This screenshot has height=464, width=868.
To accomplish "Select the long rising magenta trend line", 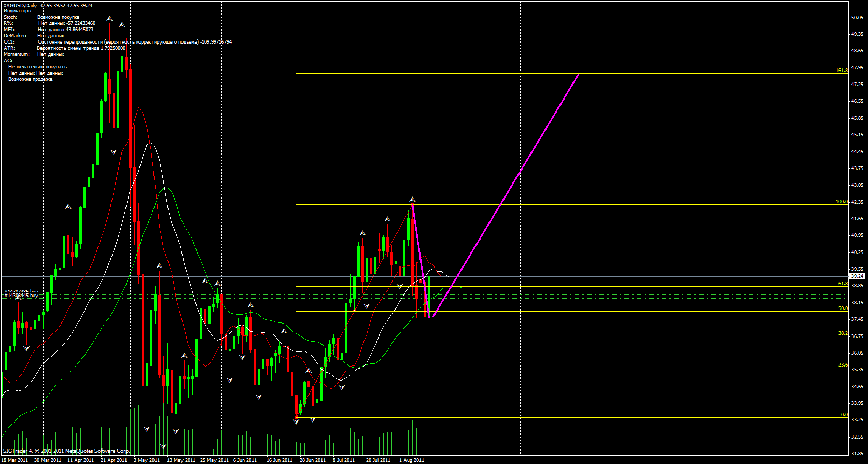I will pyautogui.click(x=506, y=196).
